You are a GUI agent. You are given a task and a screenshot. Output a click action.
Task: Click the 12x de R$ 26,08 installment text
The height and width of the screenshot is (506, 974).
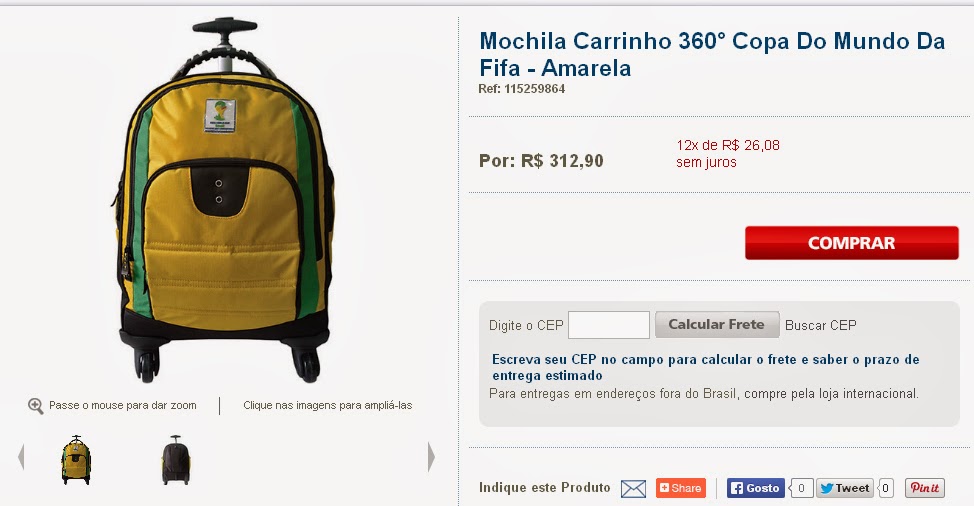pos(727,145)
